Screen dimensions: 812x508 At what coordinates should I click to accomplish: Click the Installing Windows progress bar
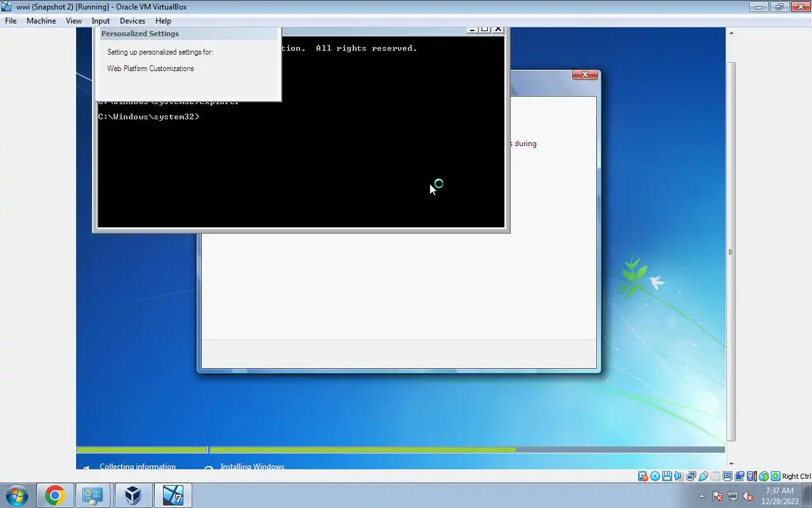pos(467,450)
